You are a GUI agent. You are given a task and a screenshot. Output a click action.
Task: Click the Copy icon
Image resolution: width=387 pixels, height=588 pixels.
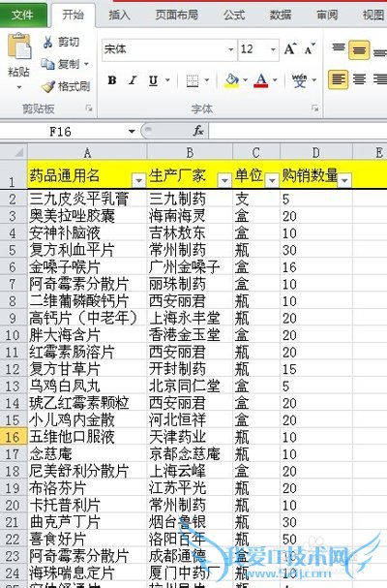click(48, 64)
